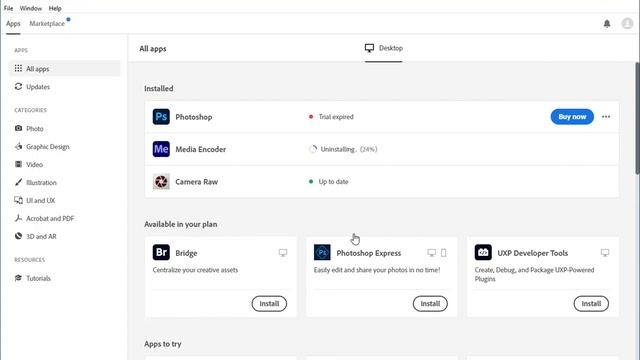Click the UXP Developer Tools icon
Viewport: 640px width, 360px height.
(483, 252)
